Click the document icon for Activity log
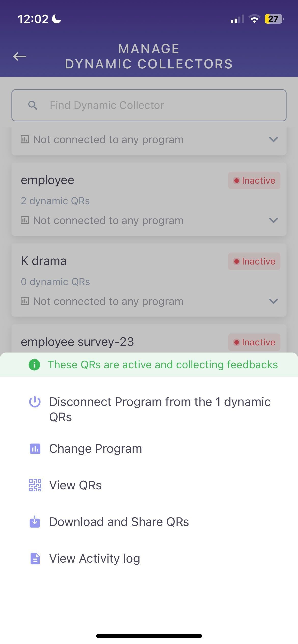This screenshot has width=298, height=644. coord(35,559)
